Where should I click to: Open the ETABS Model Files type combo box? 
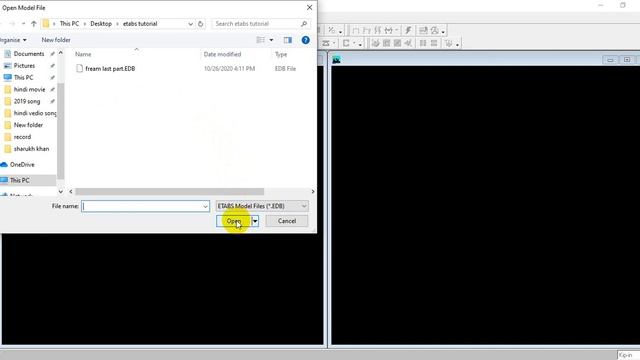pos(262,206)
